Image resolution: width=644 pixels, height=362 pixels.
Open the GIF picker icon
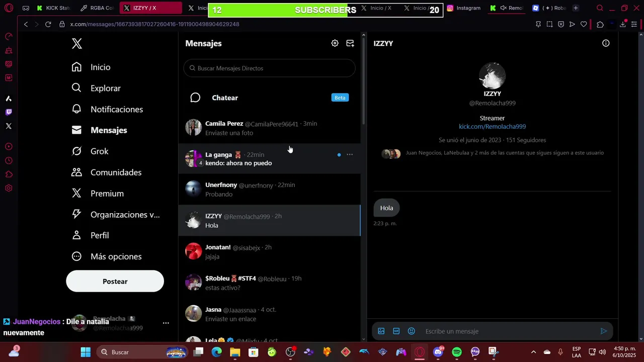pyautogui.click(x=396, y=331)
